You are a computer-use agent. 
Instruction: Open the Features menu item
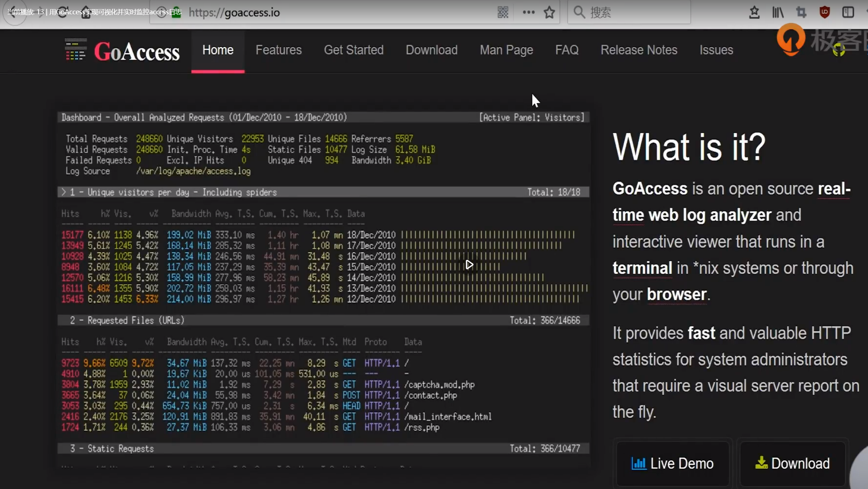pos(279,50)
